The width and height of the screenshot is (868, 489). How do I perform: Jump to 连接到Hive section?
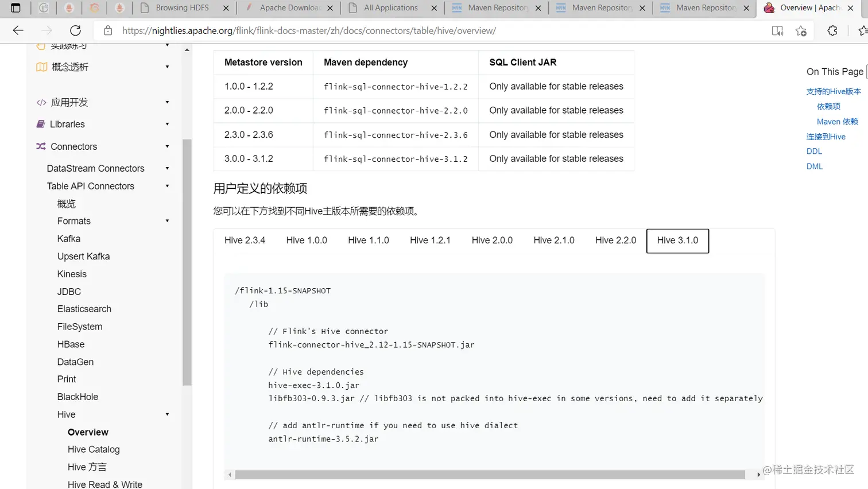point(826,137)
